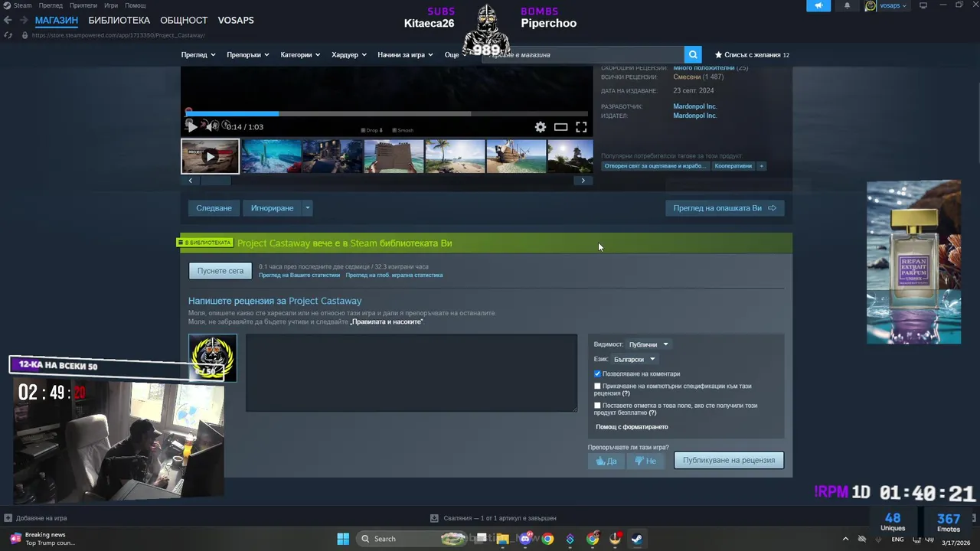Screen dimensions: 980x551
Task: Open the Видимост visibility dropdown
Action: (x=648, y=344)
